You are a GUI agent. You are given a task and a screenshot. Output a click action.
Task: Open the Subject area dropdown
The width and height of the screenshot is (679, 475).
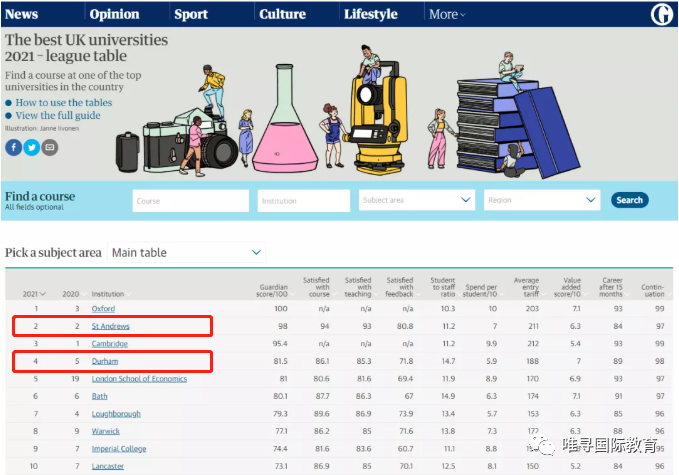[x=417, y=200]
